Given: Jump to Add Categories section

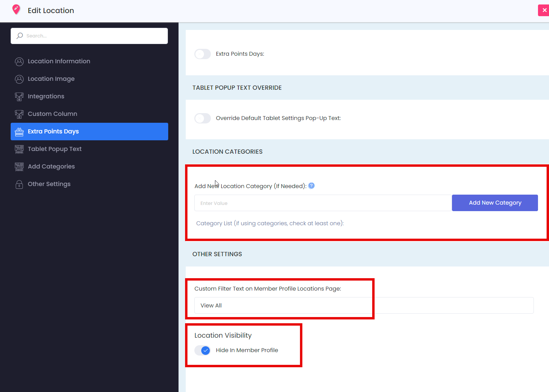Looking at the screenshot, I should [x=89, y=166].
